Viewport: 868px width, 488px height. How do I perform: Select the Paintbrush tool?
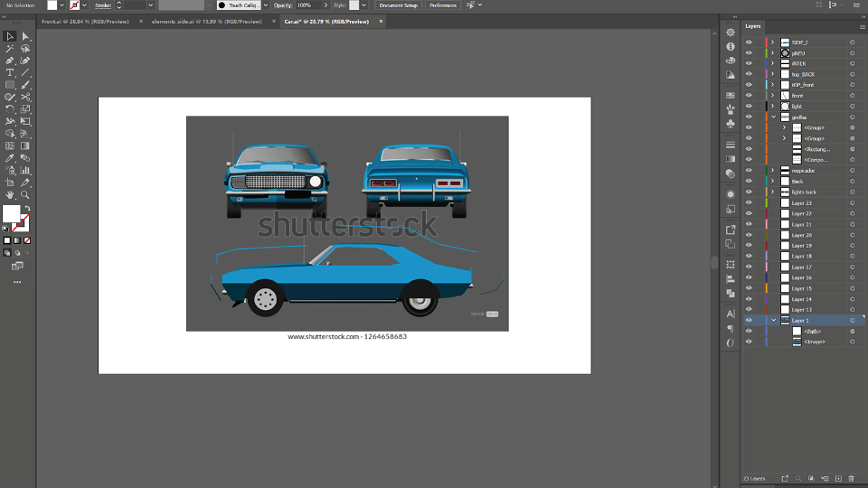(x=25, y=85)
